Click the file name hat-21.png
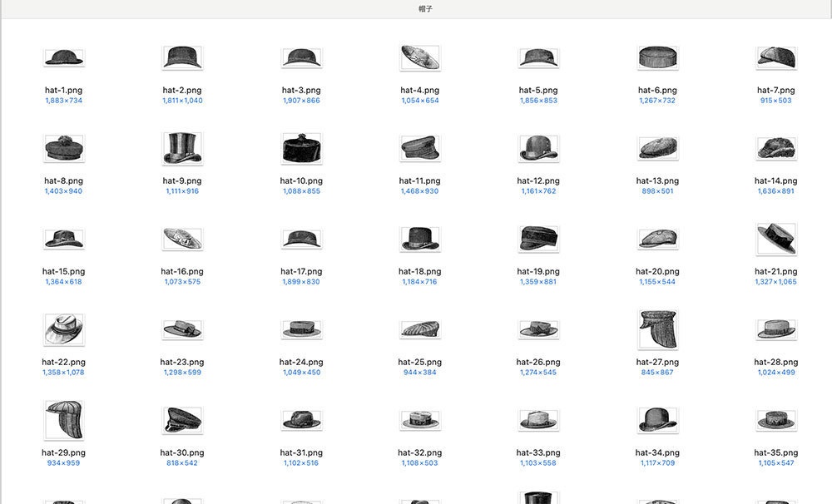The height and width of the screenshot is (504, 832). tap(775, 272)
